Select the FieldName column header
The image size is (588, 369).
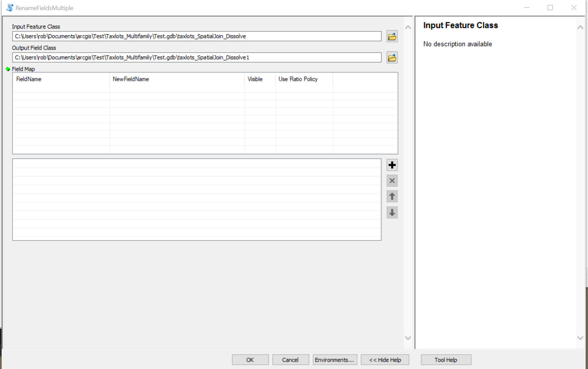coord(61,79)
